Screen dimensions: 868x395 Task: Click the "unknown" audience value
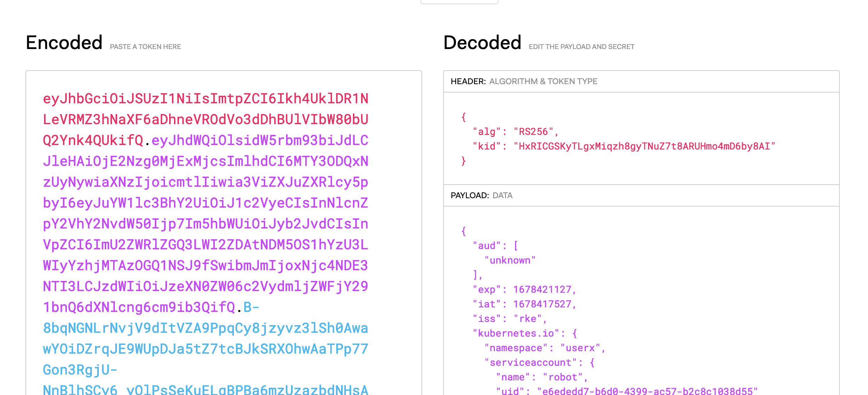(510, 260)
